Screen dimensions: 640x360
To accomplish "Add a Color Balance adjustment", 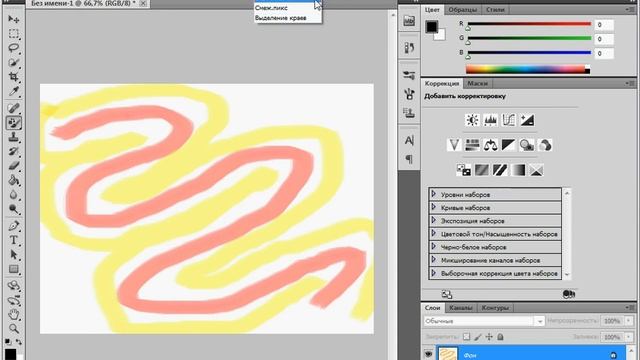I will (x=490, y=145).
